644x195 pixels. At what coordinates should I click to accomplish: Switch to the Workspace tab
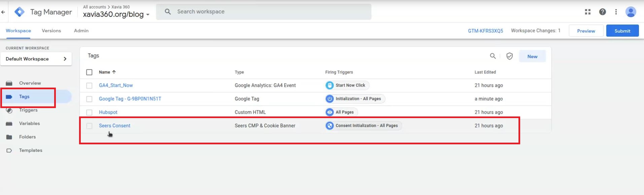click(x=18, y=31)
